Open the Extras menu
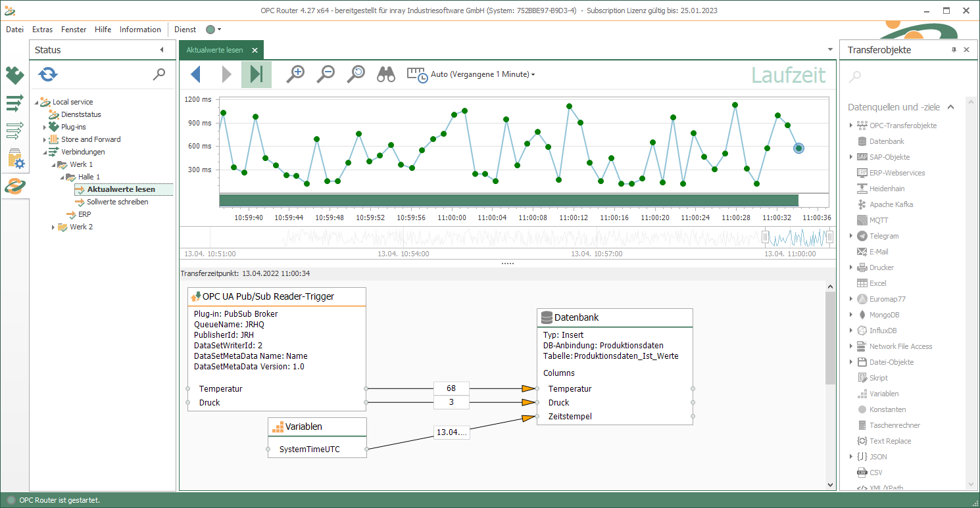This screenshot has width=980, height=508. [42, 30]
